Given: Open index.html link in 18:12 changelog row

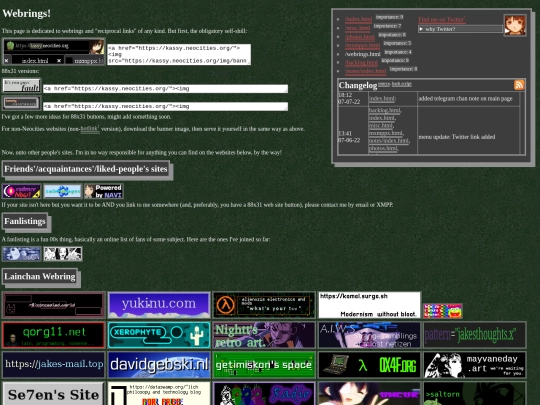Looking at the screenshot, I should pos(382,98).
